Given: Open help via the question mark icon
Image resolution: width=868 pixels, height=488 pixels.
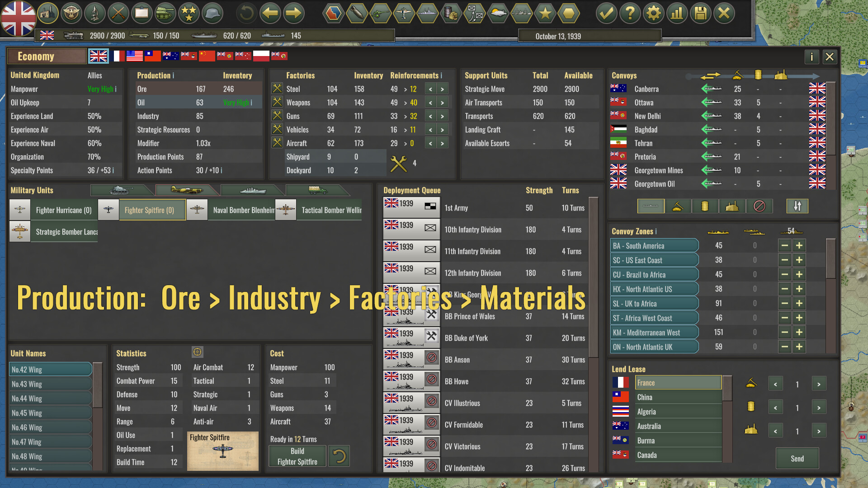Looking at the screenshot, I should click(630, 13).
